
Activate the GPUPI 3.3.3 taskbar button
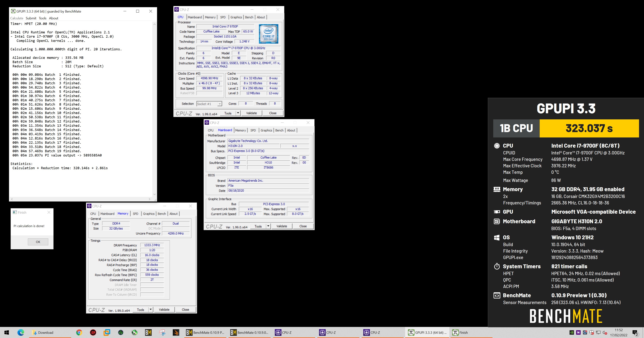pos(427,332)
